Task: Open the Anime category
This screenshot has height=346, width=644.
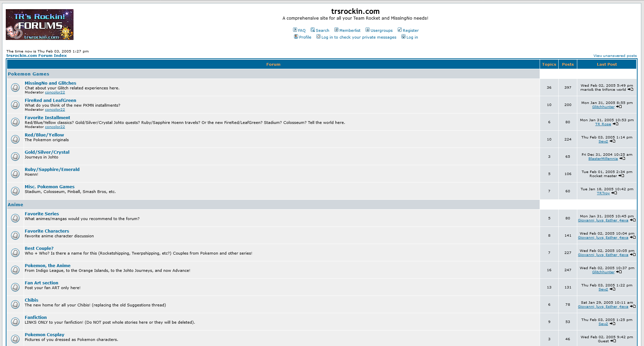Action: click(x=16, y=204)
